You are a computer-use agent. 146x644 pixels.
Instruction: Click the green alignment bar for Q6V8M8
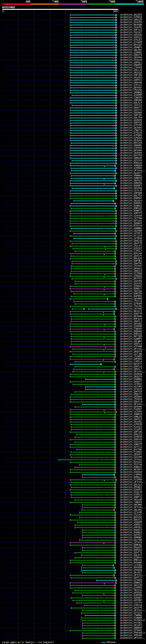coord(89,299)
